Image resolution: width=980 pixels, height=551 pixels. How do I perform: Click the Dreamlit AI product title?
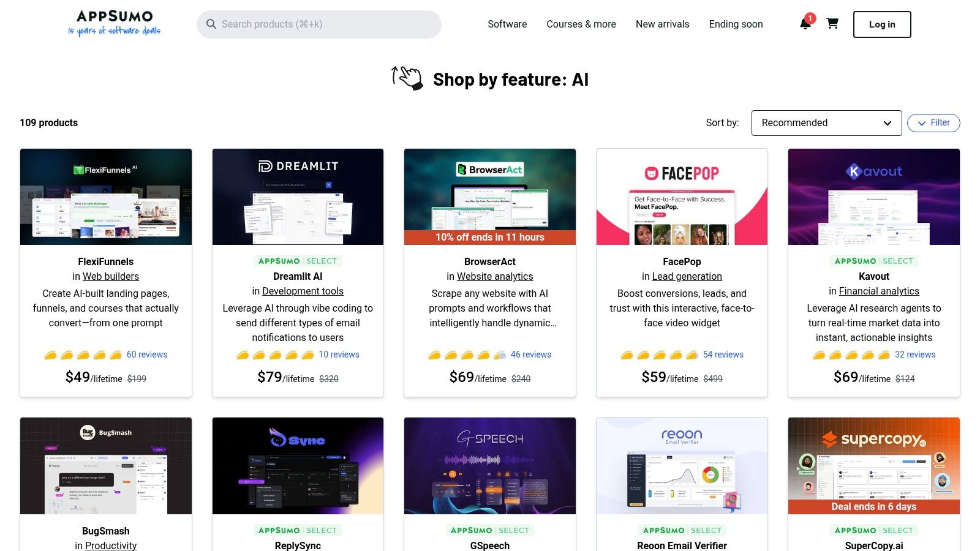pyautogui.click(x=298, y=276)
